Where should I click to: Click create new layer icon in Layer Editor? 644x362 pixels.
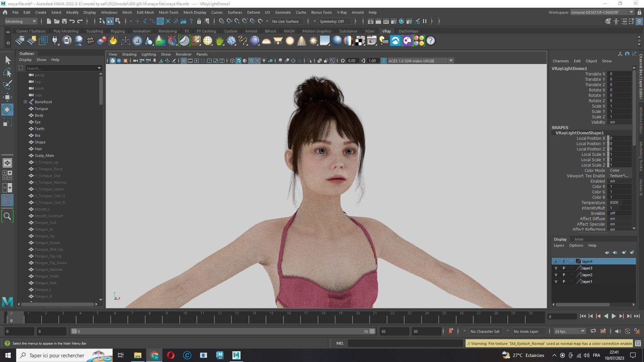(x=624, y=252)
